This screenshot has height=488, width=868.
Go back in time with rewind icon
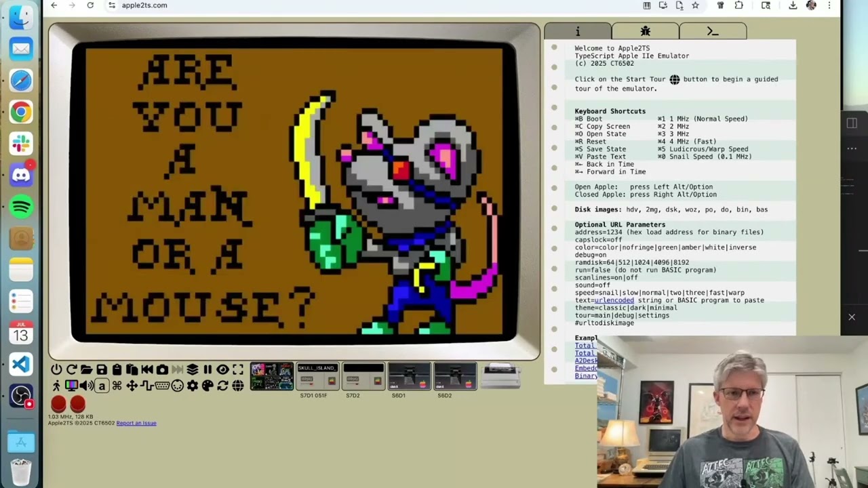tap(147, 369)
